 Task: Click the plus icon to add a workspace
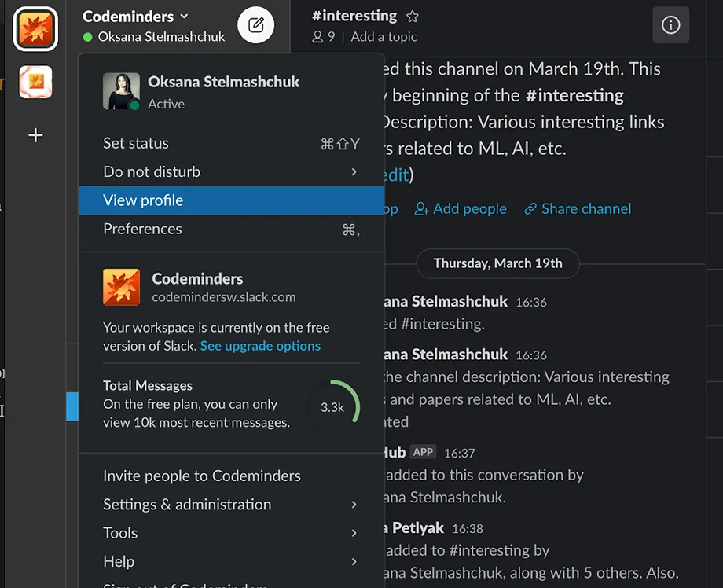[x=35, y=134]
